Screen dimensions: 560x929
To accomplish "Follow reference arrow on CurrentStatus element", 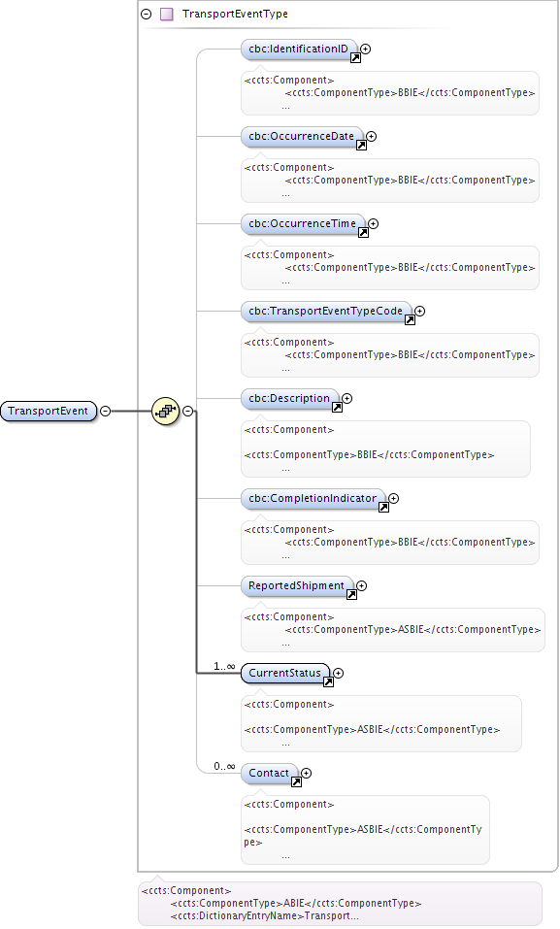I will [x=328, y=681].
